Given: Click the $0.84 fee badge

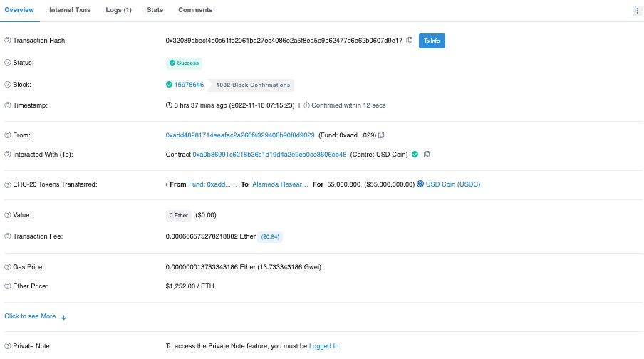Looking at the screenshot, I should pos(271,236).
